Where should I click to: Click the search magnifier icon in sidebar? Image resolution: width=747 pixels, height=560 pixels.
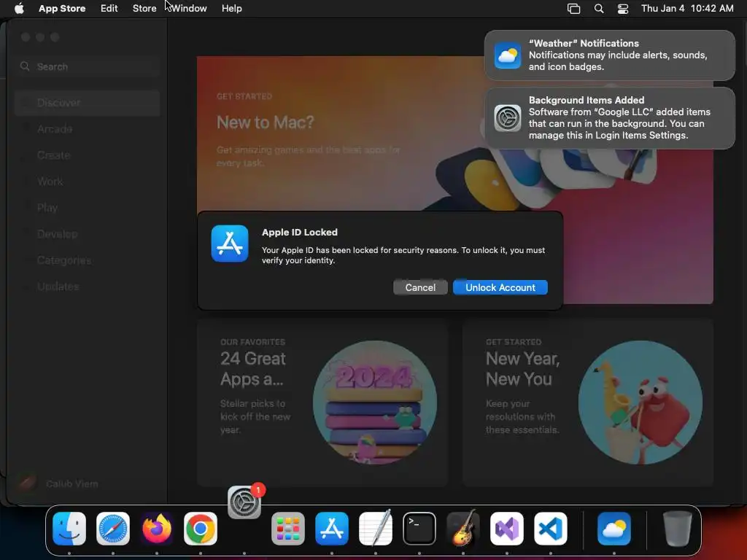pos(25,66)
